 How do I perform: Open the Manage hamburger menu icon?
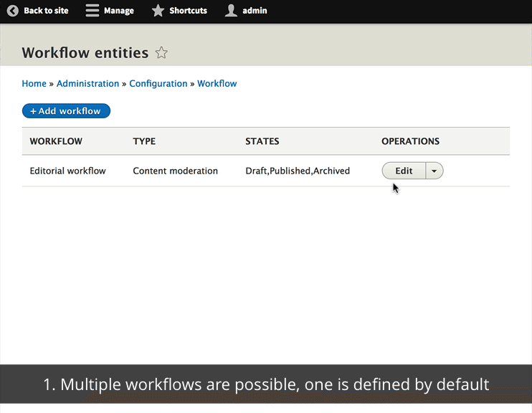(x=92, y=11)
